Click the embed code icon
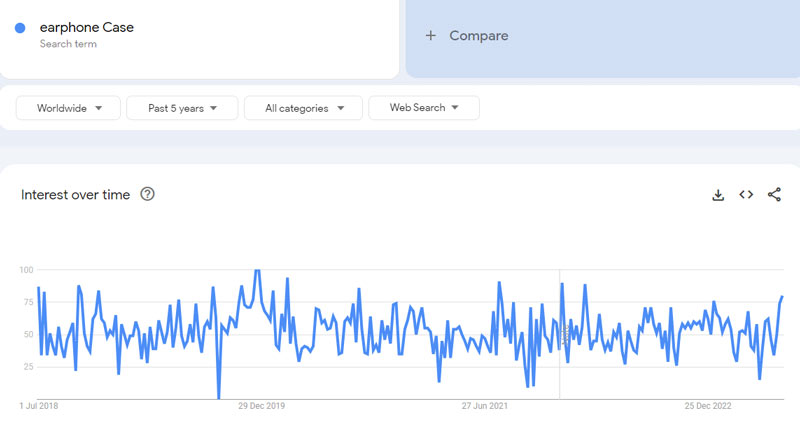Screen dimensions: 800x426 click(x=746, y=195)
